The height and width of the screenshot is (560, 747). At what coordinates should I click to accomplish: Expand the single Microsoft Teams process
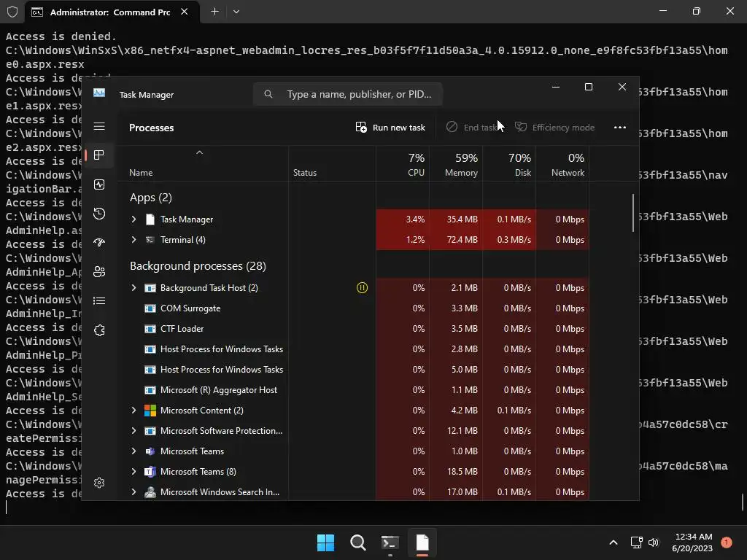pos(134,451)
